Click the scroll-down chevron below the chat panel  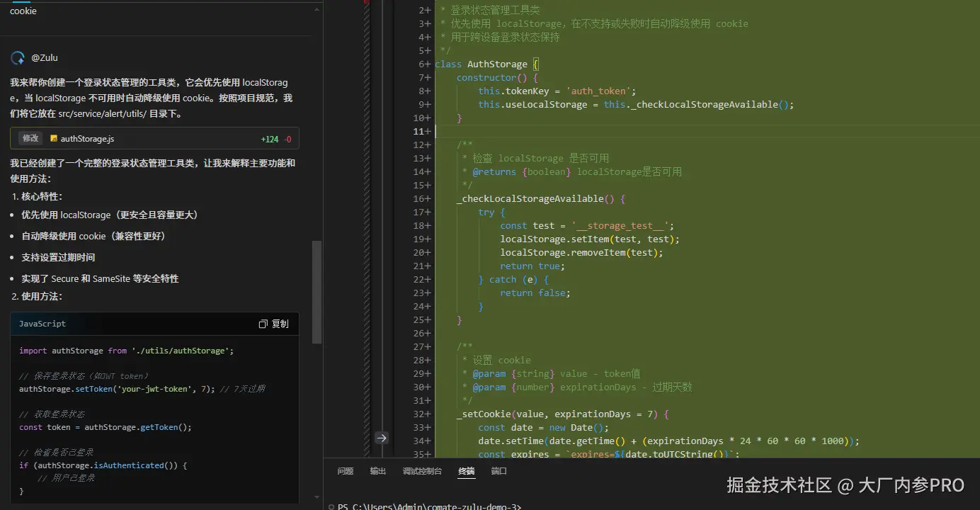(316, 496)
